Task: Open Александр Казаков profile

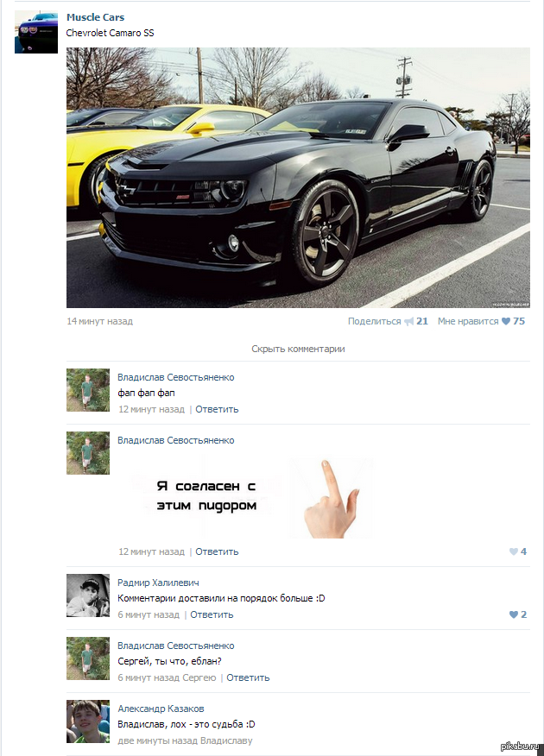Action: 161,709
